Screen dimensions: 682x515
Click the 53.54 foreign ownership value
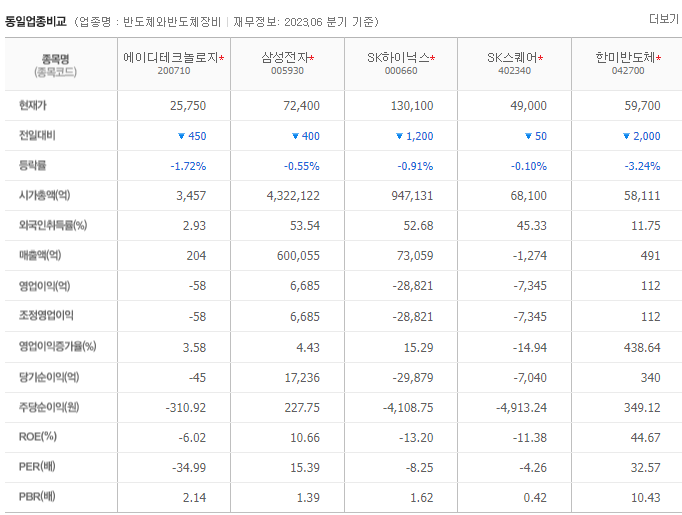coord(305,226)
